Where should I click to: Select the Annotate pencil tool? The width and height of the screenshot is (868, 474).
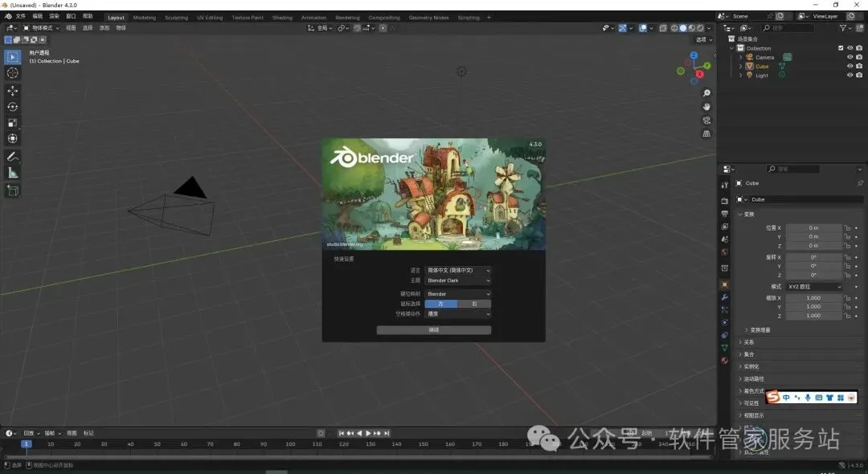[13, 157]
